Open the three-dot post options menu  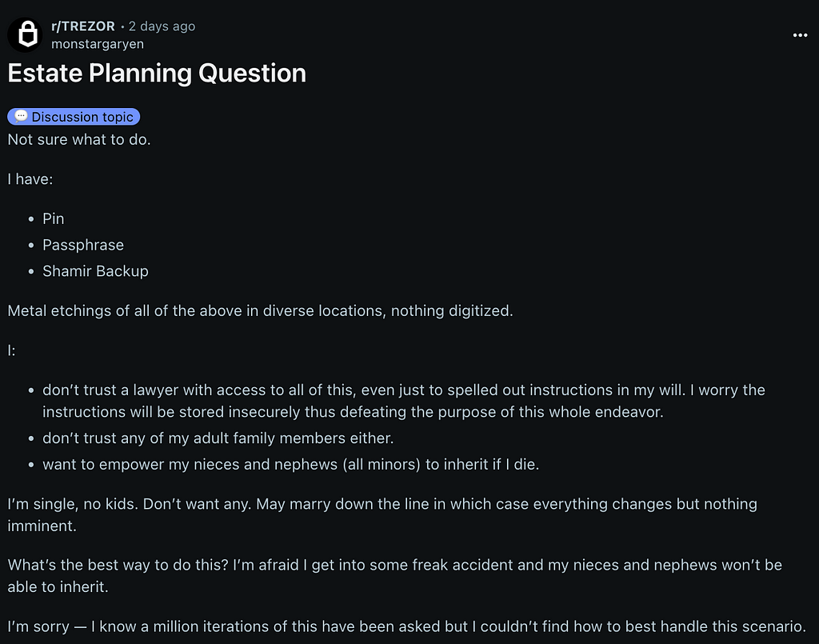click(800, 35)
